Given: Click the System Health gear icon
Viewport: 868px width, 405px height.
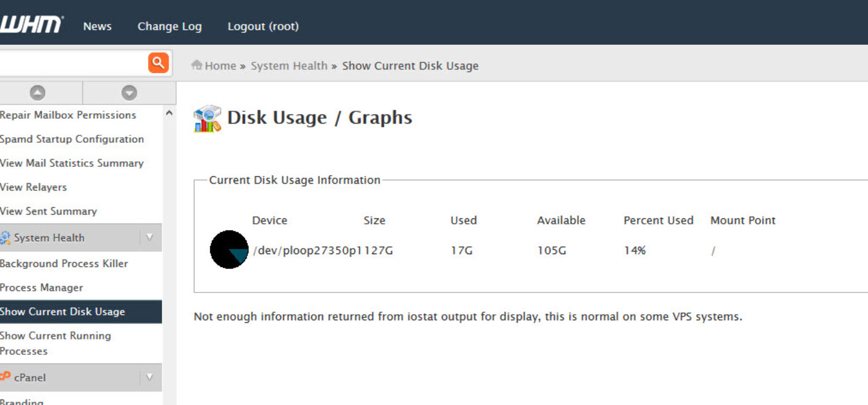Looking at the screenshot, I should coord(5,238).
